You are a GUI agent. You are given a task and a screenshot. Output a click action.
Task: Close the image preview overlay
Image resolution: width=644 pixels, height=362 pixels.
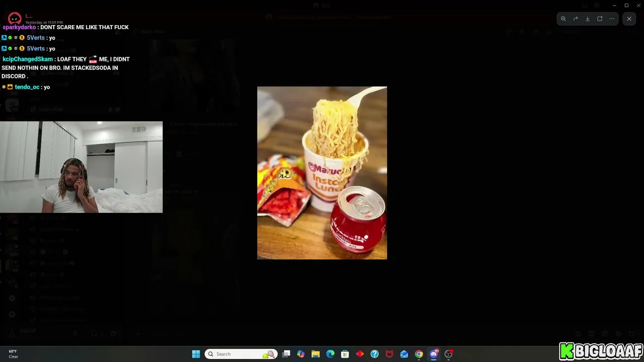tap(629, 19)
